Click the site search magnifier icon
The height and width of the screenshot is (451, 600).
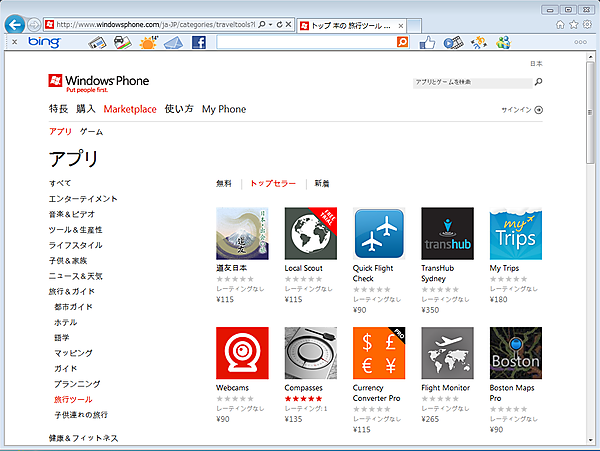pyautogui.click(x=538, y=82)
